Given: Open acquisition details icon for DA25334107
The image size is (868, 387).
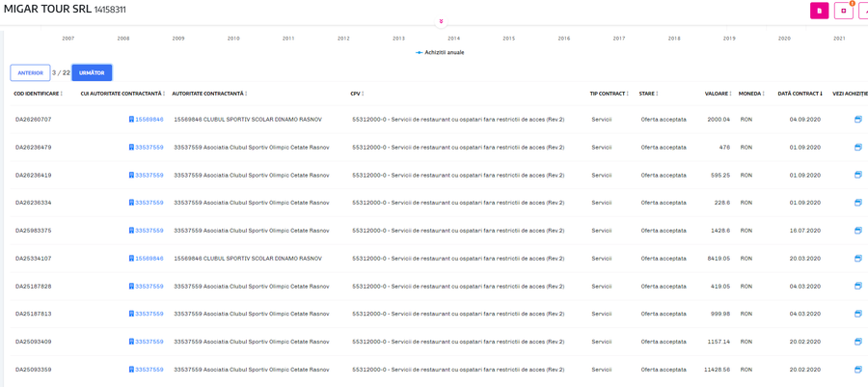Looking at the screenshot, I should pos(858,258).
